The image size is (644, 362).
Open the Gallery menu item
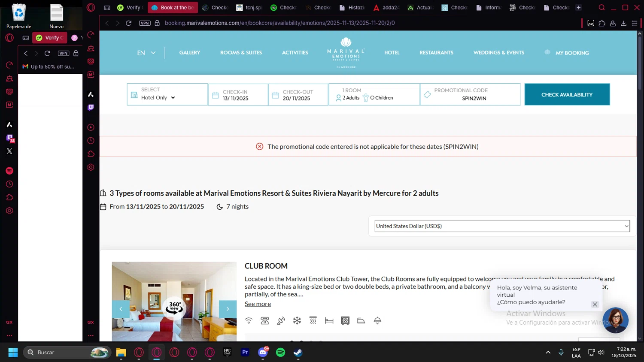coord(190,53)
